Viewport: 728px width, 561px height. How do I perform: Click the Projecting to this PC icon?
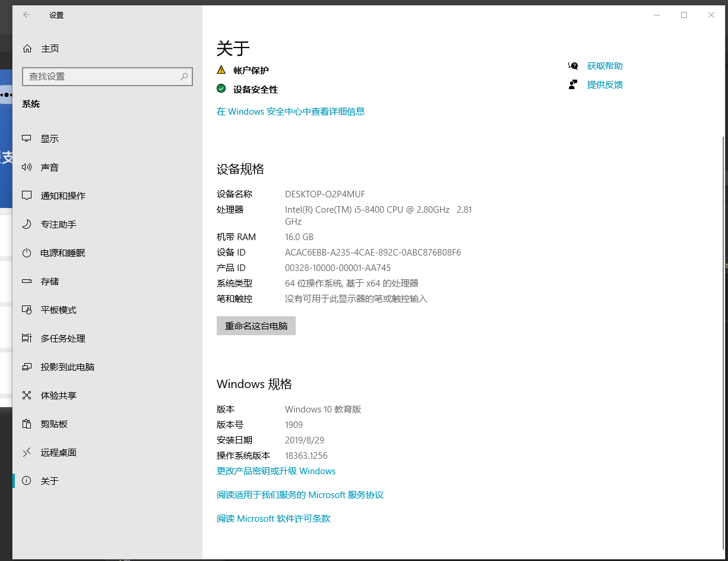[x=27, y=367]
